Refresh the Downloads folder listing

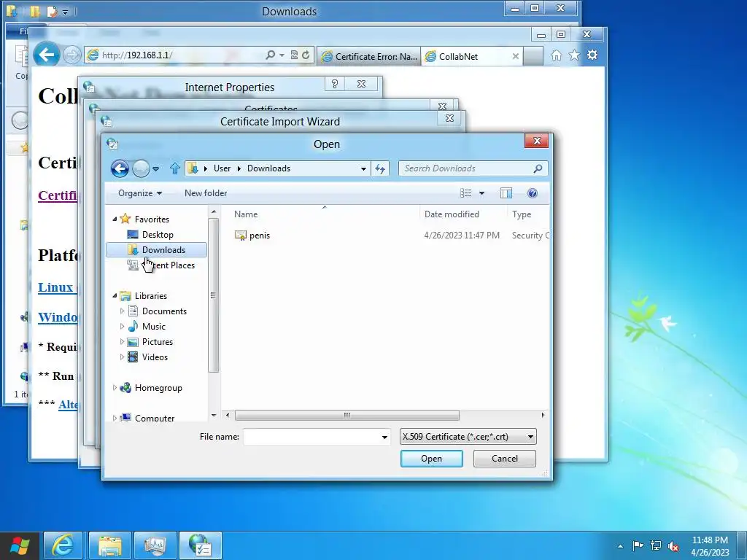click(380, 168)
